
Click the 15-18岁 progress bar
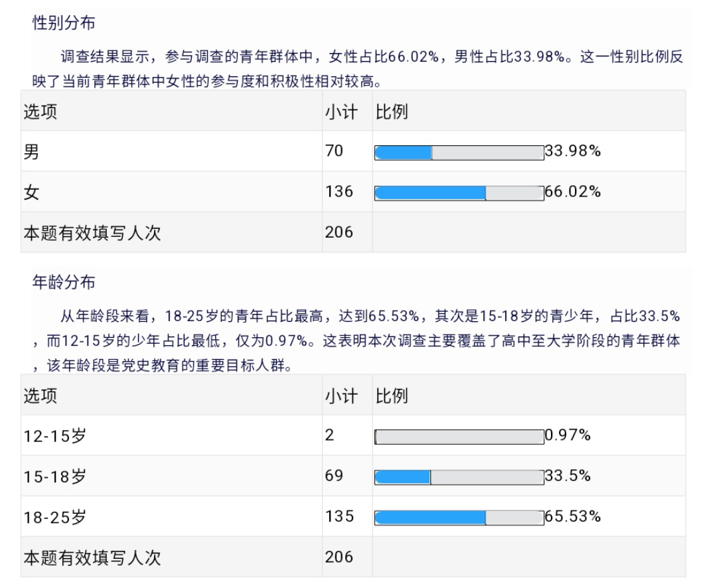[x=459, y=477]
